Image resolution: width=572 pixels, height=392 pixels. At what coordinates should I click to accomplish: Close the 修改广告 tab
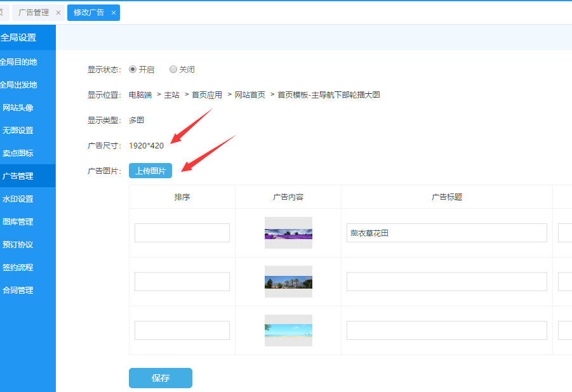click(x=114, y=13)
